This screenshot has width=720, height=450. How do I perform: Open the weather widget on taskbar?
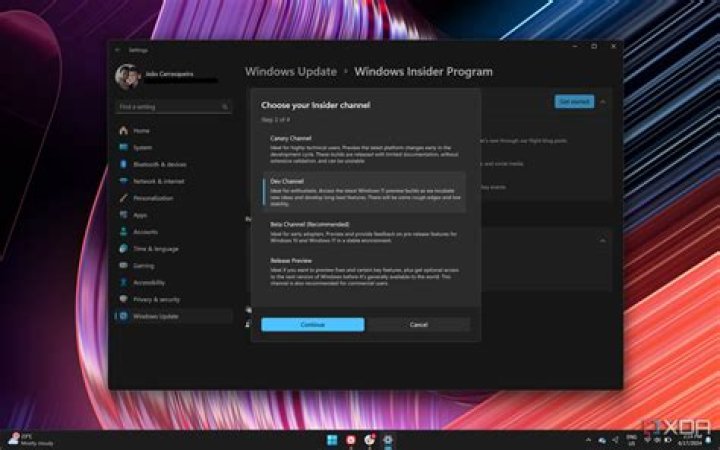pyautogui.click(x=31, y=439)
